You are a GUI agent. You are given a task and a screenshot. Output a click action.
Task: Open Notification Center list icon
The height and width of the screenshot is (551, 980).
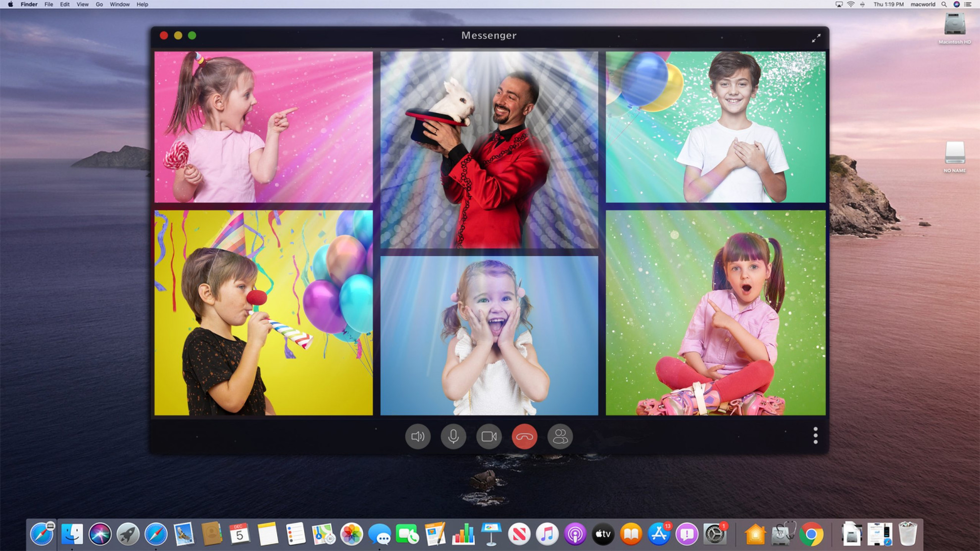(968, 4)
